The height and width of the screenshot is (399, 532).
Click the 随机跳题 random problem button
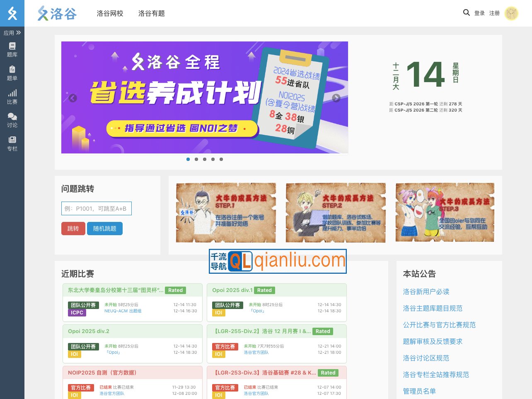coord(105,229)
